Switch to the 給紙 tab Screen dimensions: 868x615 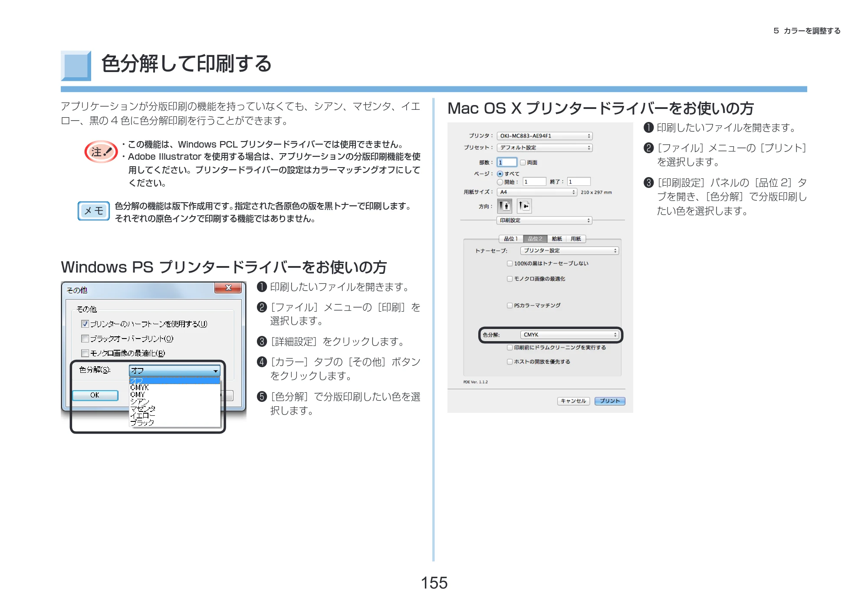tap(557, 239)
